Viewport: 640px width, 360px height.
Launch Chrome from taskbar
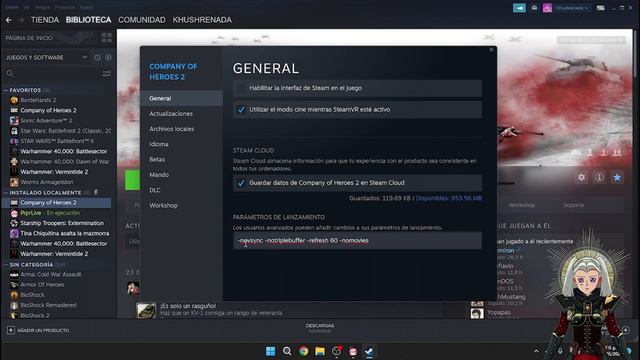(x=303, y=351)
